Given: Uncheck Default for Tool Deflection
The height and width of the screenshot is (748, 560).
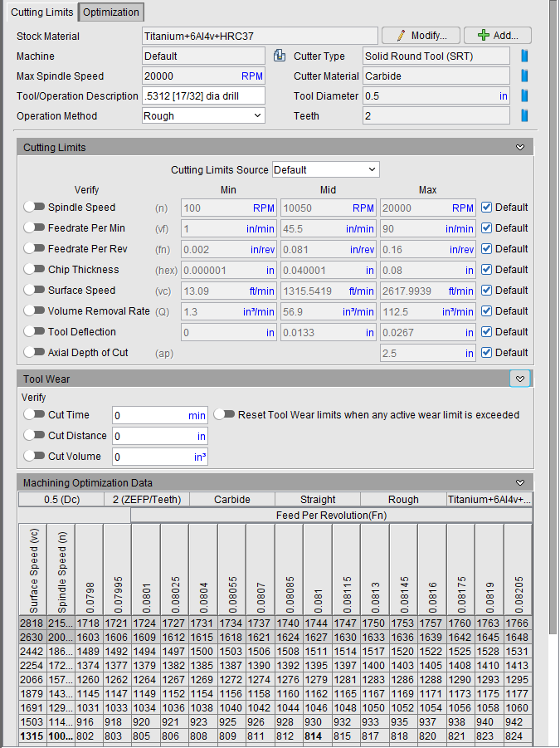Looking at the screenshot, I should point(486,332).
